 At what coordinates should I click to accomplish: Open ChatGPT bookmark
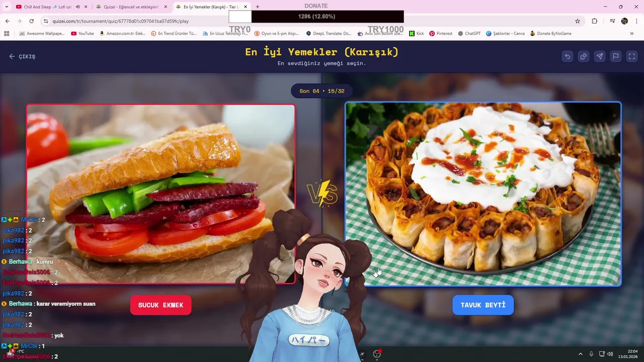coord(469,34)
